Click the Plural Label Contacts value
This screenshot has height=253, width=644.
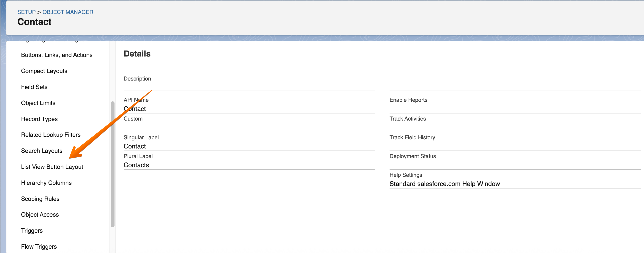tap(136, 165)
